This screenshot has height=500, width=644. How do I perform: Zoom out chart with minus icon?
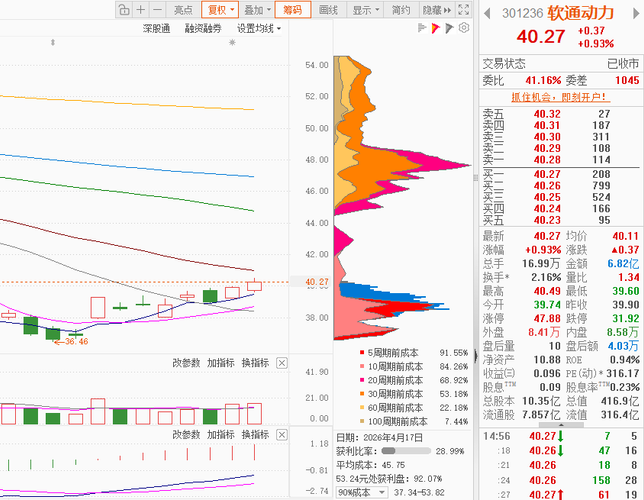click(157, 9)
